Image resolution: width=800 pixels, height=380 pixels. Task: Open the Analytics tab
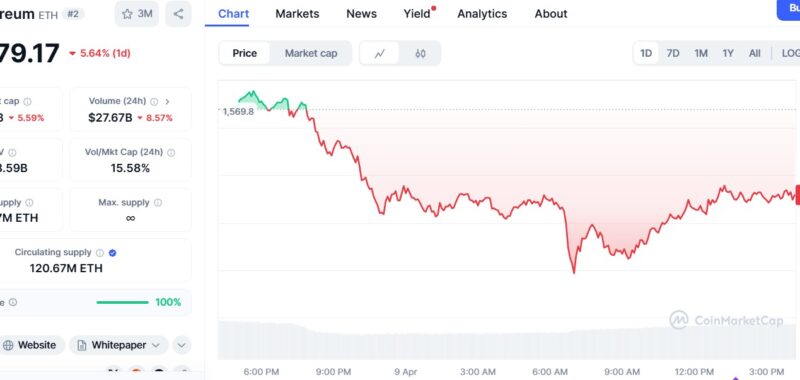pos(482,14)
